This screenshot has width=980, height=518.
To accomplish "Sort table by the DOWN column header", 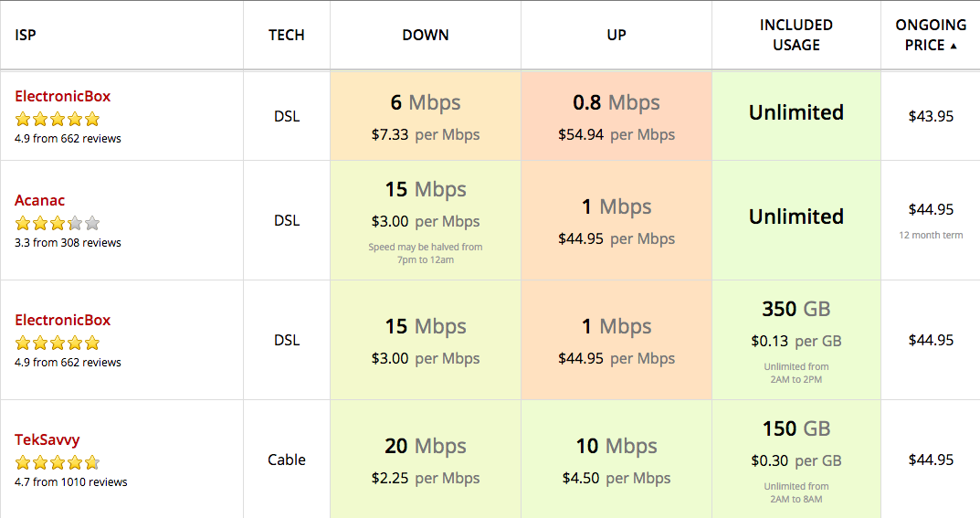I will click(425, 35).
